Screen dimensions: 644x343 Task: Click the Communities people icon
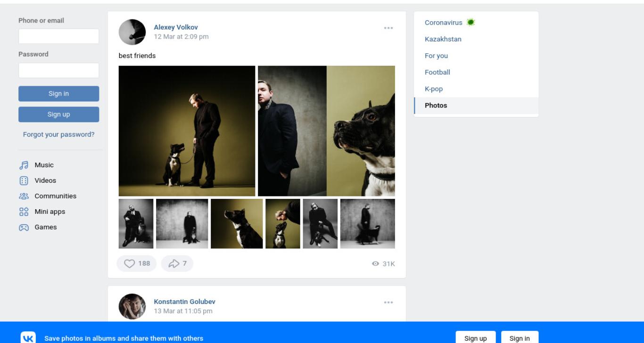coord(24,196)
